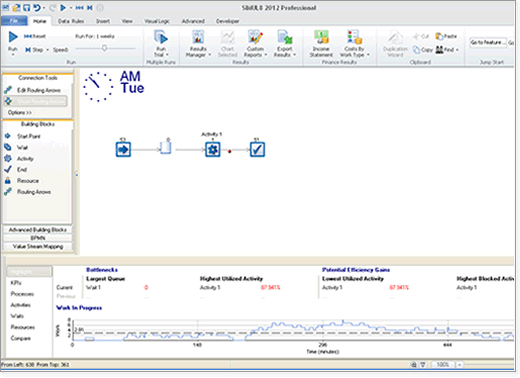The height and width of the screenshot is (378, 520).
Task: Expand the Costs By Work Type dropdown
Action: pyautogui.click(x=368, y=55)
